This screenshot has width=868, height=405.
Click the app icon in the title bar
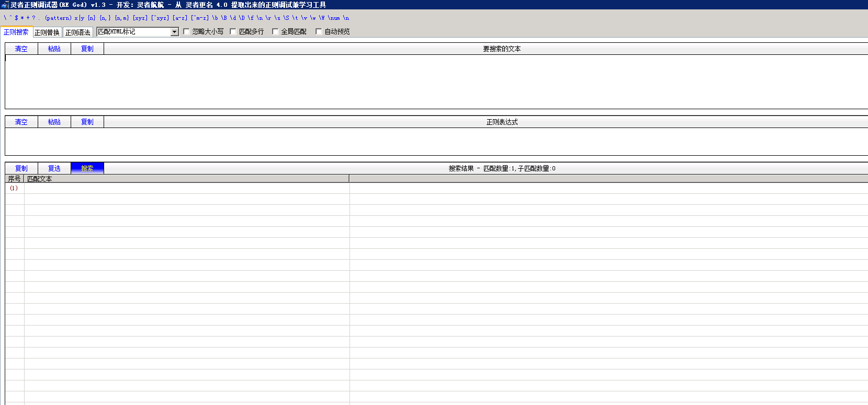click(x=5, y=5)
